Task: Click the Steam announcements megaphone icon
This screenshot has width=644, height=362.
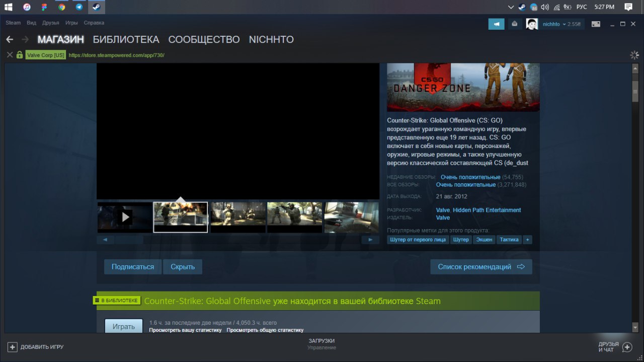Action: pyautogui.click(x=496, y=24)
